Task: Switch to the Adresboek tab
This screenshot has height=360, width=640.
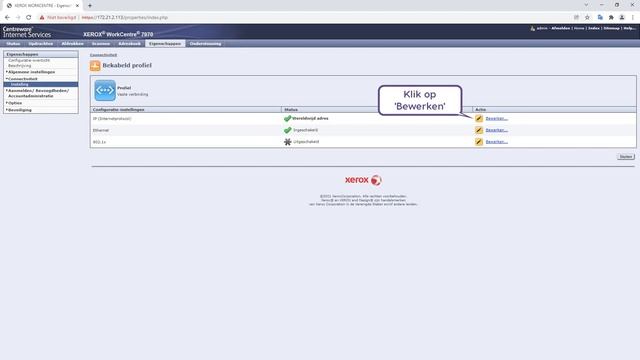Action: pos(129,44)
